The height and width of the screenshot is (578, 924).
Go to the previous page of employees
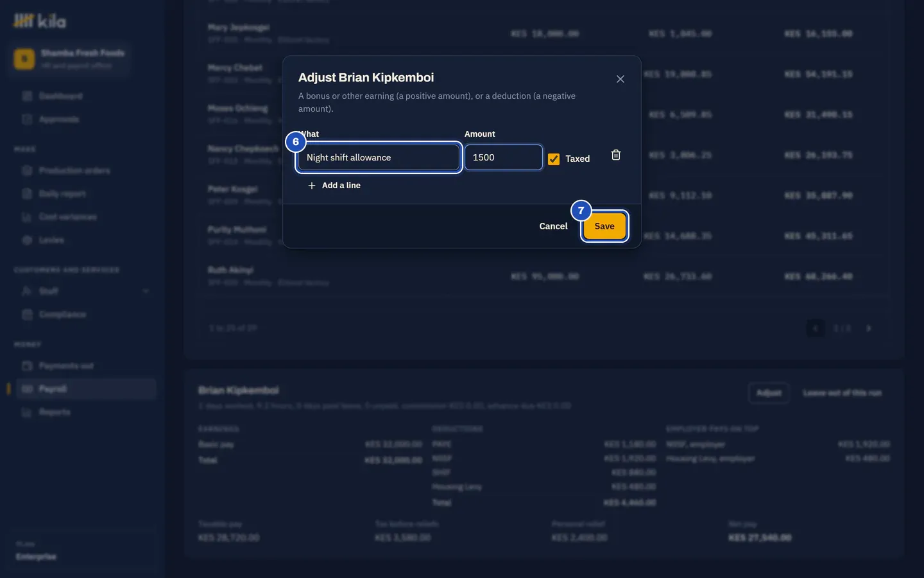816,328
